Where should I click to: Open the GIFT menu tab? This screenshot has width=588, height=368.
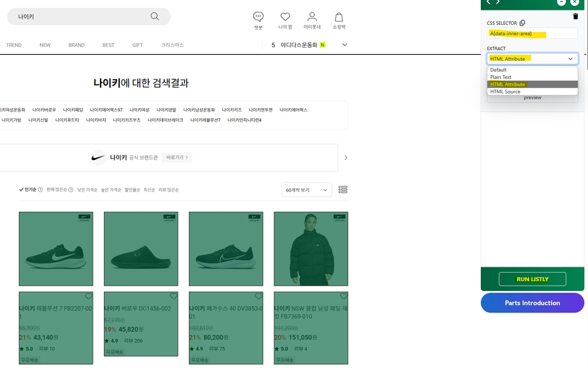coord(137,45)
